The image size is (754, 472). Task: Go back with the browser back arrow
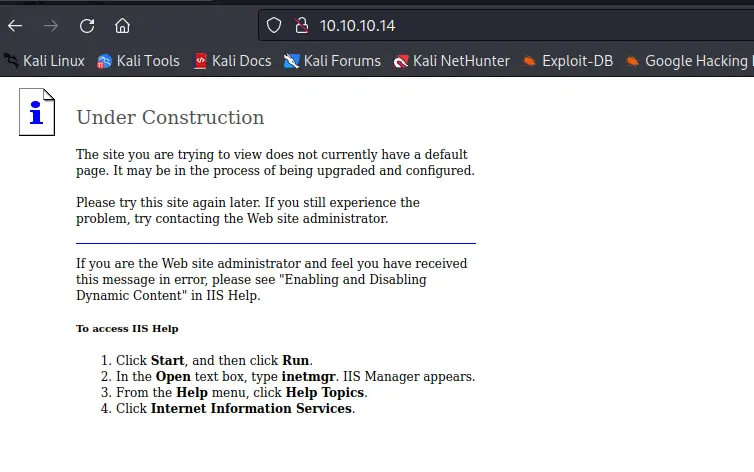(15, 25)
